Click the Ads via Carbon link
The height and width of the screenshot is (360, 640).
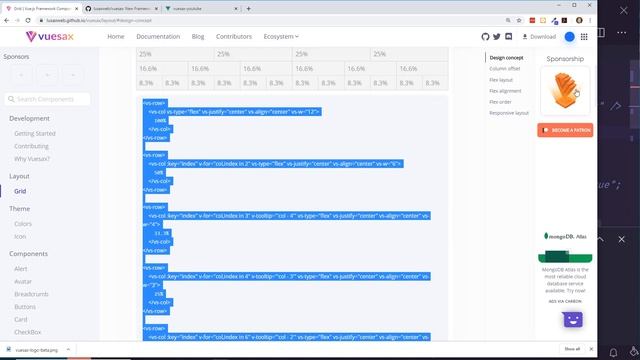point(565,301)
